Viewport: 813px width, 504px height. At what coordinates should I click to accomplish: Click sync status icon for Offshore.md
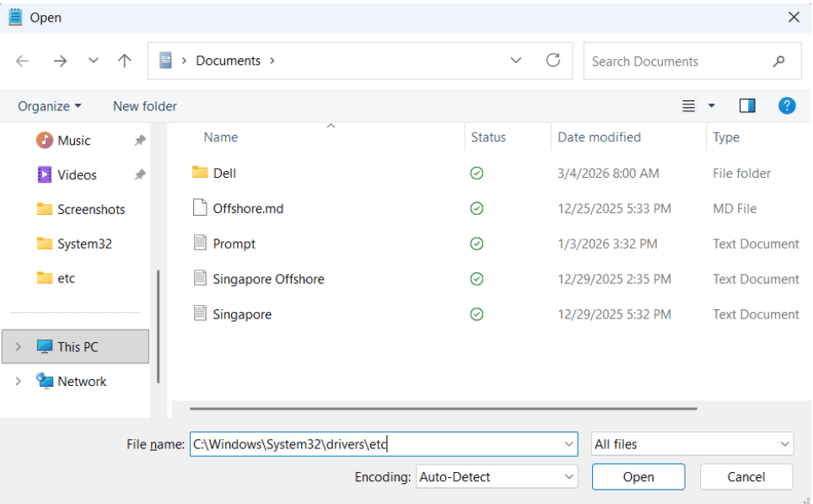click(x=476, y=208)
